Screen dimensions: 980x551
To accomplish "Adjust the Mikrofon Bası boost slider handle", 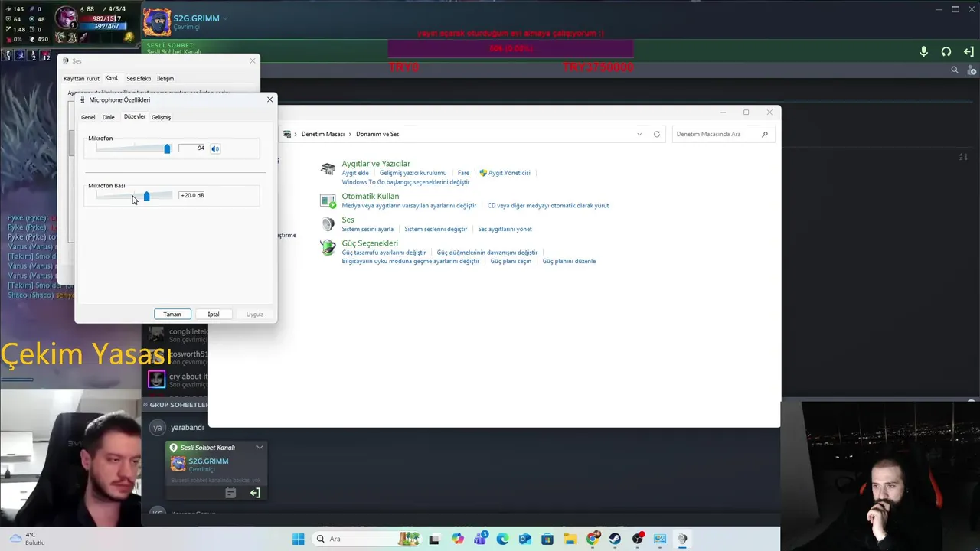I will click(146, 196).
